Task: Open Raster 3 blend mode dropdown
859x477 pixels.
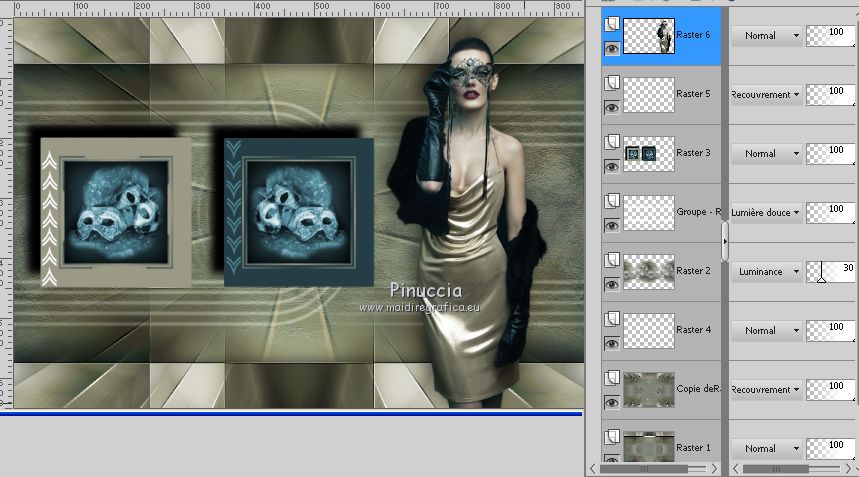Action: [x=766, y=154]
